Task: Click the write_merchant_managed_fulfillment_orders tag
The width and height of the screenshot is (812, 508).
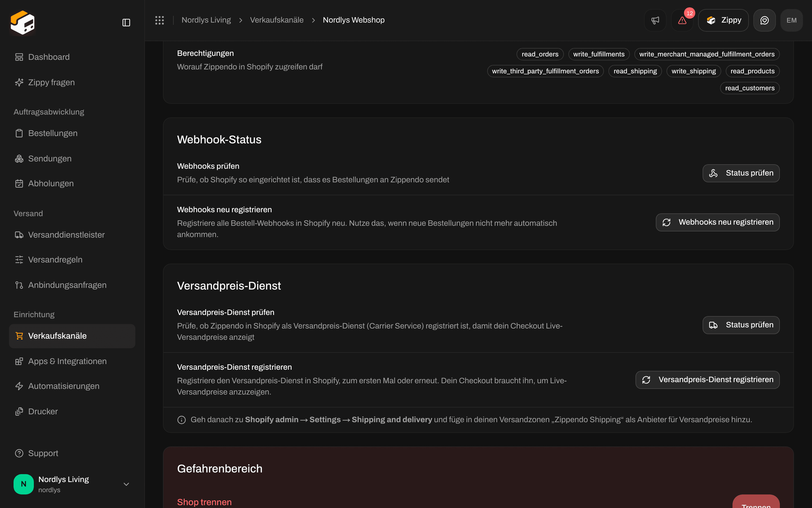Action: 707,54
